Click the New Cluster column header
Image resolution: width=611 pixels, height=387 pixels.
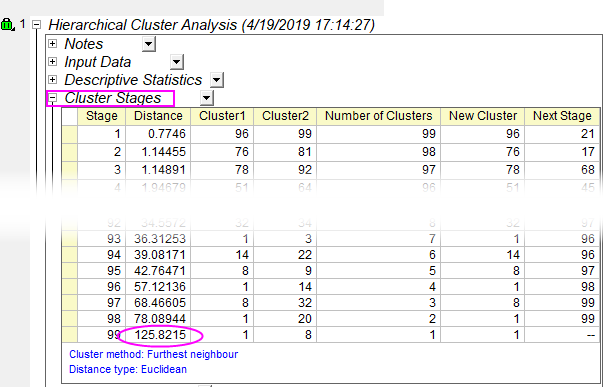pyautogui.click(x=483, y=116)
